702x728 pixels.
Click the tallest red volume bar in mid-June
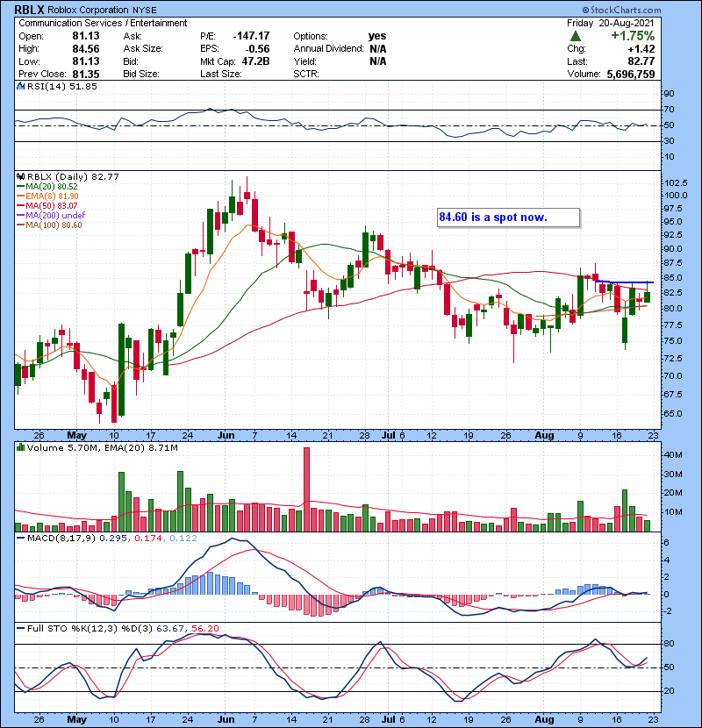coord(306,489)
